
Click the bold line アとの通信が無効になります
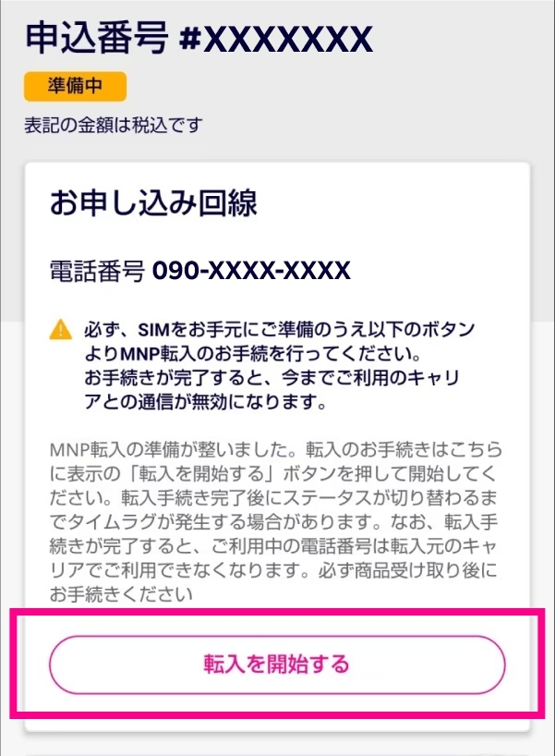point(206,402)
